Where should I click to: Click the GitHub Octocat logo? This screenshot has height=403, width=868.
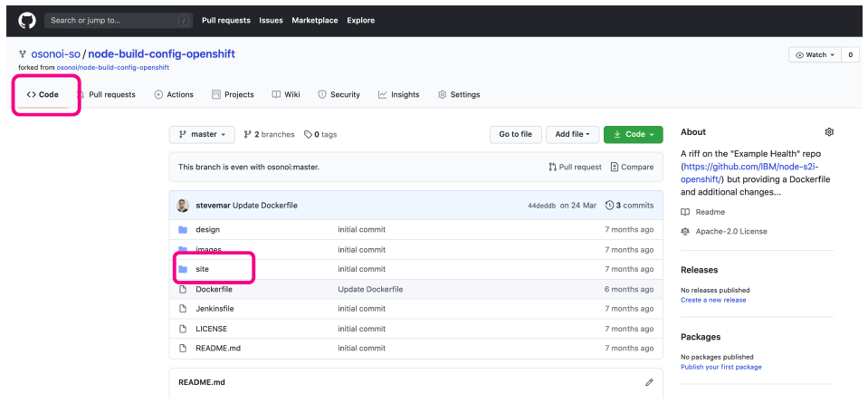coord(26,21)
